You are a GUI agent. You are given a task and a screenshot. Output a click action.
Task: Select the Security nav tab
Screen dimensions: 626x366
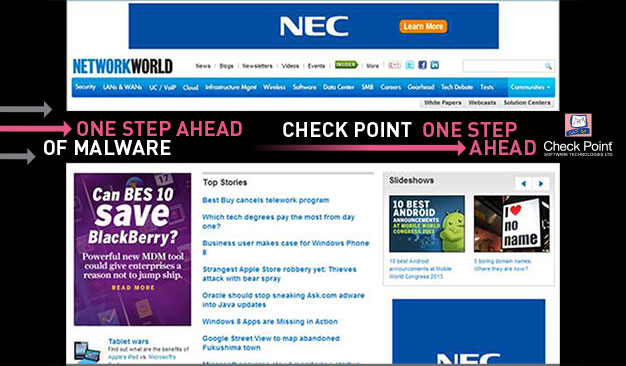pyautogui.click(x=85, y=87)
